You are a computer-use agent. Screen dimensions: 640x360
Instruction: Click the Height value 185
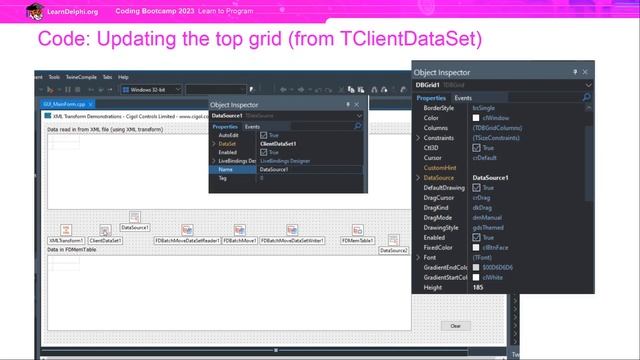(478, 287)
